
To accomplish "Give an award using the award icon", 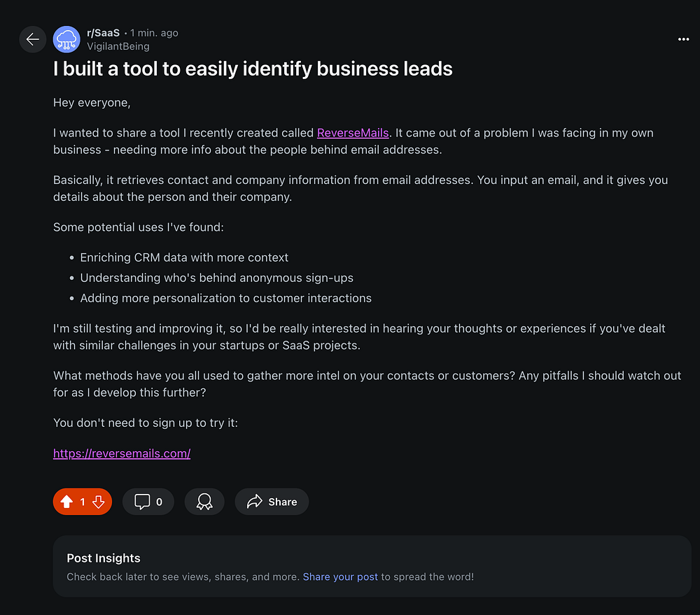I will (204, 502).
